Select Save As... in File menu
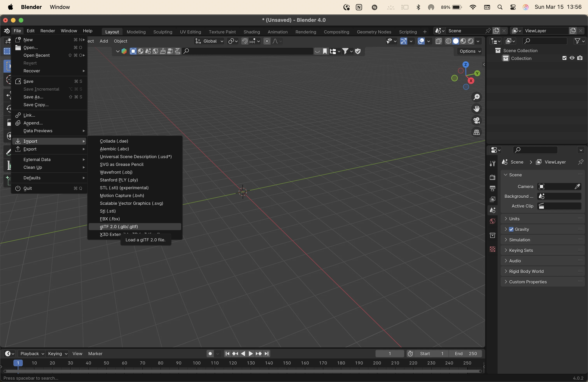 tap(33, 97)
